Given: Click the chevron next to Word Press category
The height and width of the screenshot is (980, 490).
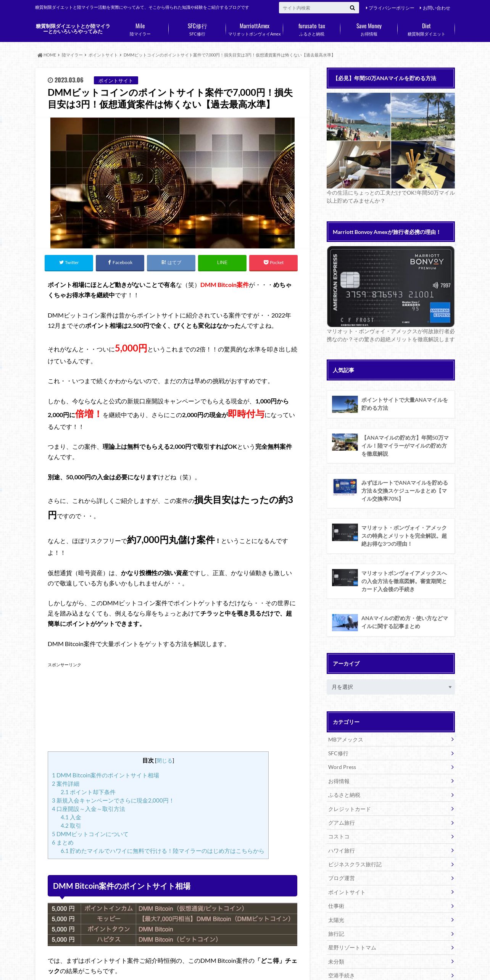Looking at the screenshot, I should [x=452, y=767].
